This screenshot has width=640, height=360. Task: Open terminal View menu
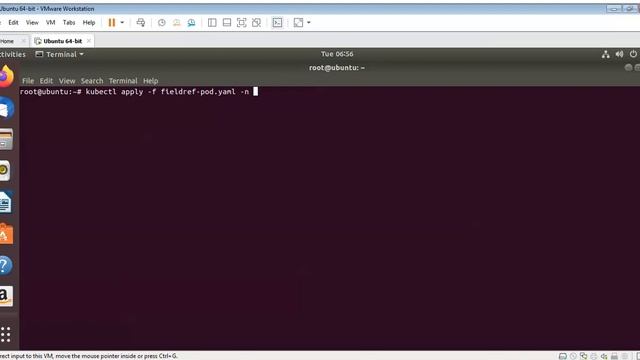coord(67,81)
